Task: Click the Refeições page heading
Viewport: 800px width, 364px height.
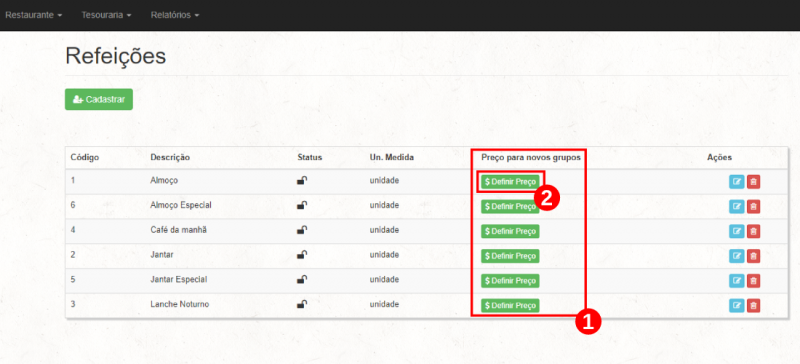Action: 116,56
